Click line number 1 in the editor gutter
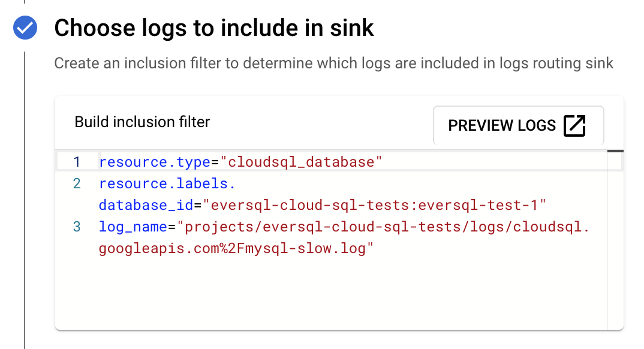Screen dimensions: 644x349 [77, 162]
